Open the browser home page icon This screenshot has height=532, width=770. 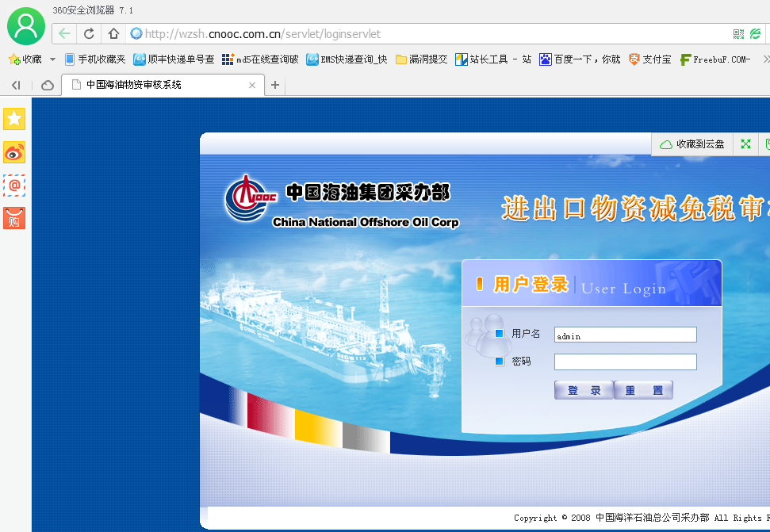click(113, 34)
